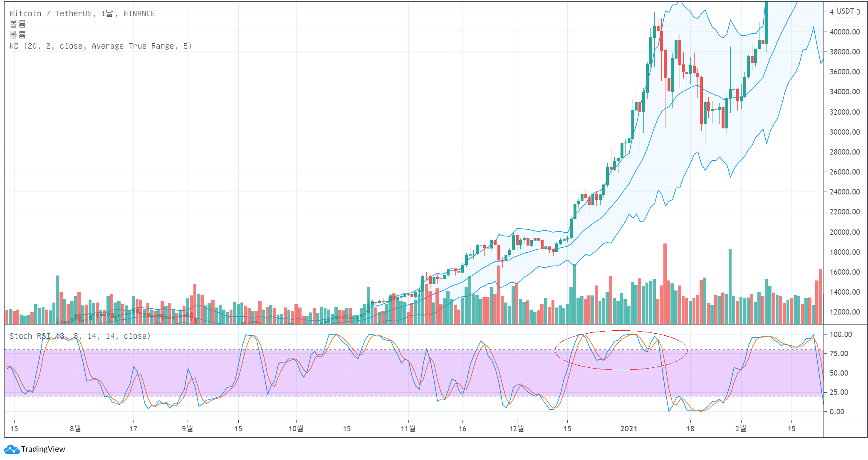This screenshot has width=868, height=460.
Task: Click the 40000.00 price axis label
Action: point(845,32)
